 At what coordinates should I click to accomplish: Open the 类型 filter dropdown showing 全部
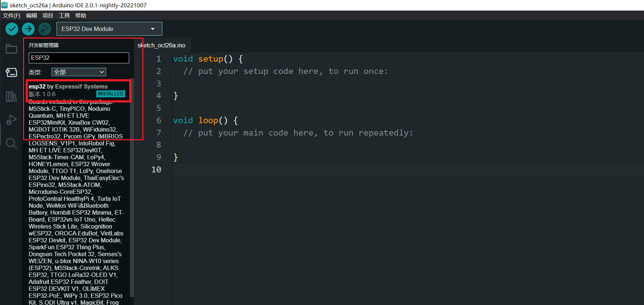click(x=79, y=72)
